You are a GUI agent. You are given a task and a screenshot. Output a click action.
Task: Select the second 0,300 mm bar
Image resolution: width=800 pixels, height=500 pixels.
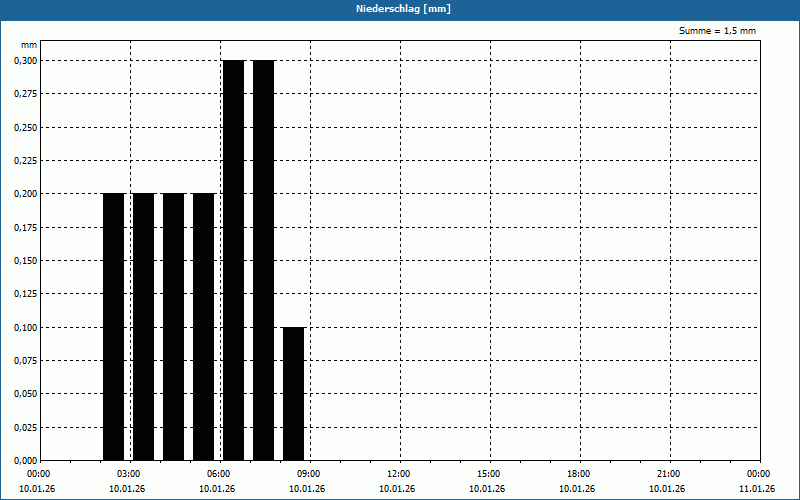click(263, 260)
